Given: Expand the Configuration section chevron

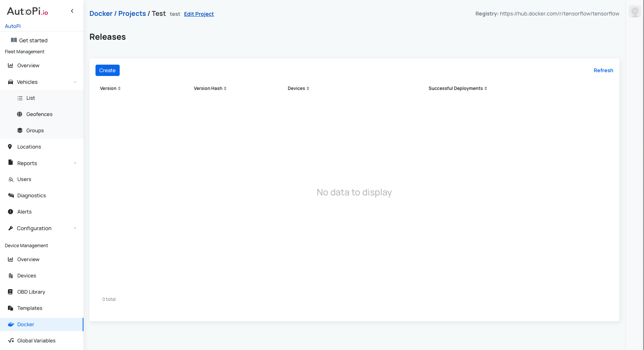Looking at the screenshot, I should [x=75, y=228].
